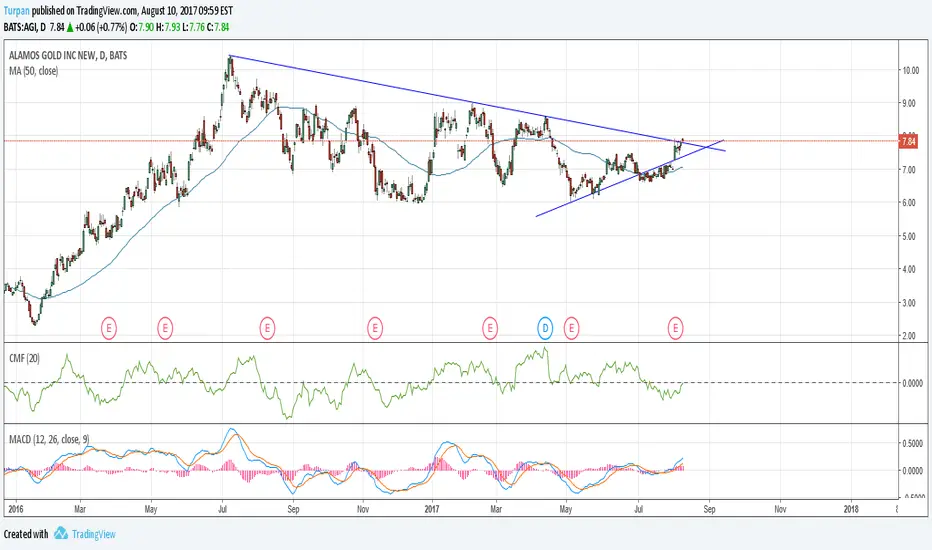Click the 6.00 price axis label
932x550 pixels.
[909, 203]
